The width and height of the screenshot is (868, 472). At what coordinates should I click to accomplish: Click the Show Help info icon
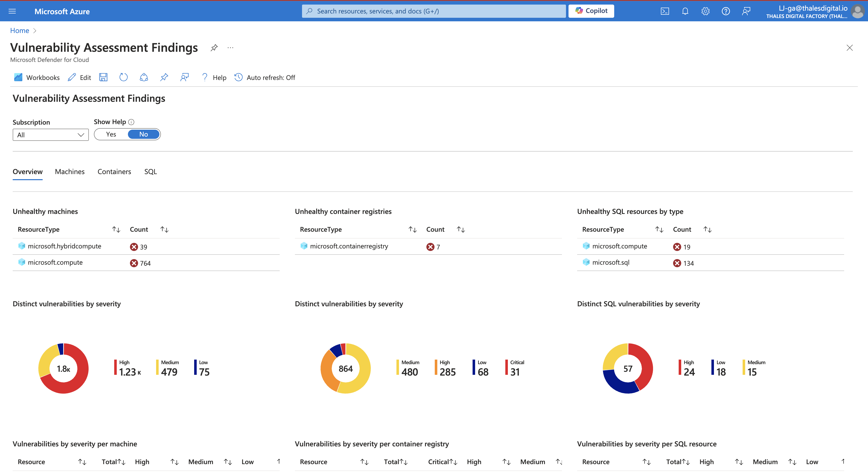131,122
